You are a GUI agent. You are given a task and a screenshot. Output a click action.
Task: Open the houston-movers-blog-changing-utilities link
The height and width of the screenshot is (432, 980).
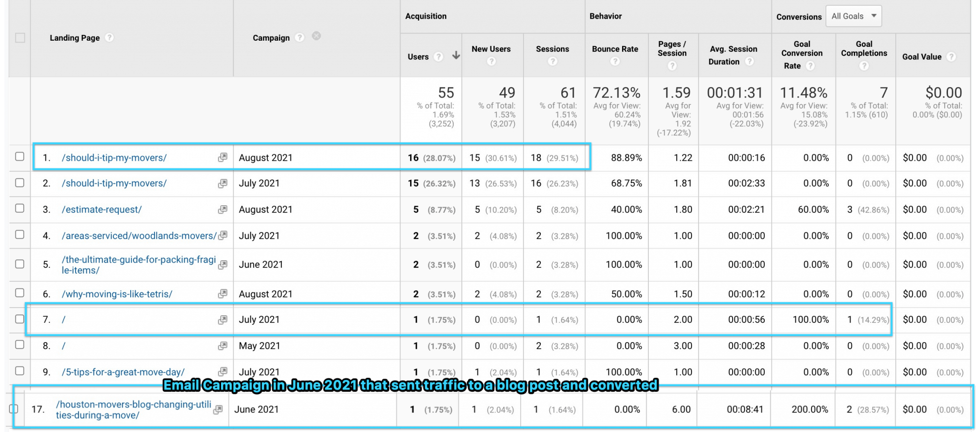[x=133, y=410]
